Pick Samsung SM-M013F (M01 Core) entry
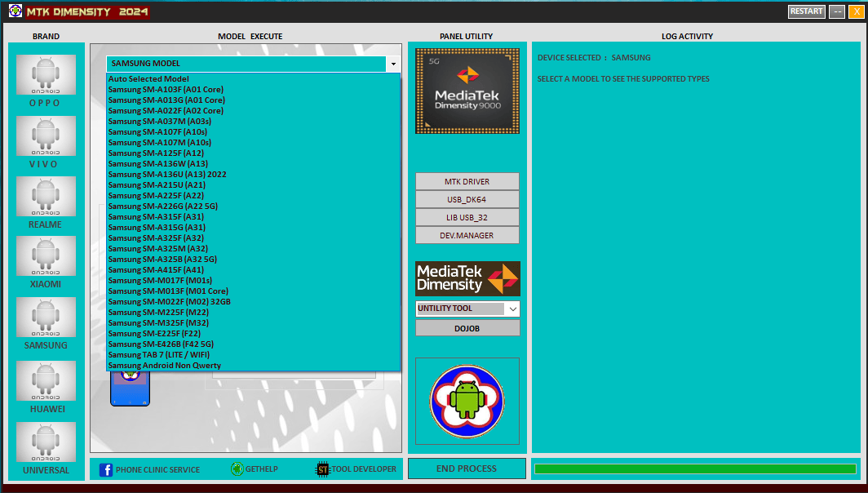The height and width of the screenshot is (493, 868). [x=253, y=291]
